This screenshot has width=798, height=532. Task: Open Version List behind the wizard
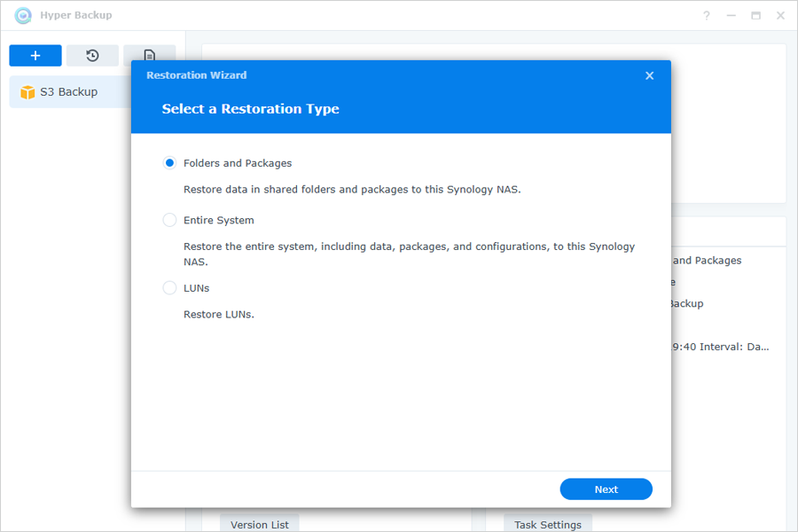(260, 524)
